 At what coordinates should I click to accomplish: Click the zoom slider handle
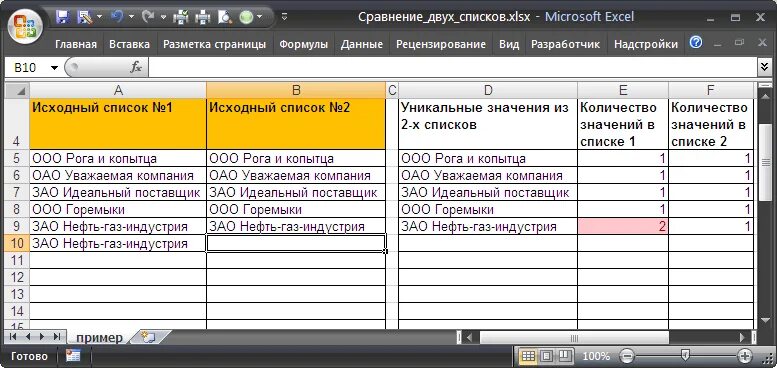click(685, 355)
